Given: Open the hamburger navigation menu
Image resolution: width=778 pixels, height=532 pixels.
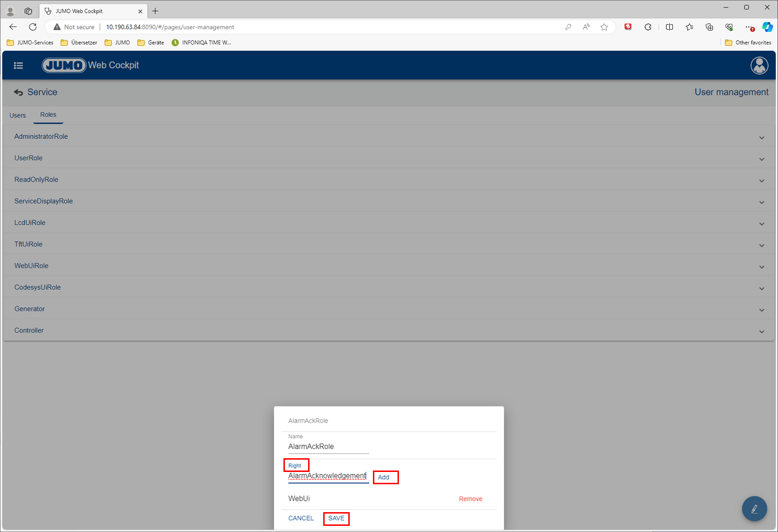Looking at the screenshot, I should click(x=18, y=66).
